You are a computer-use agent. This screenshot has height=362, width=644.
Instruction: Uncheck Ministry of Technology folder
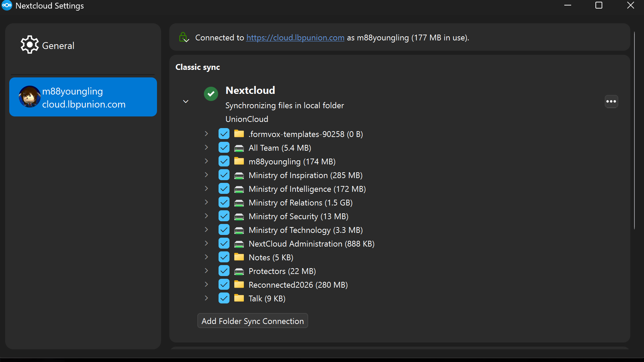(224, 229)
